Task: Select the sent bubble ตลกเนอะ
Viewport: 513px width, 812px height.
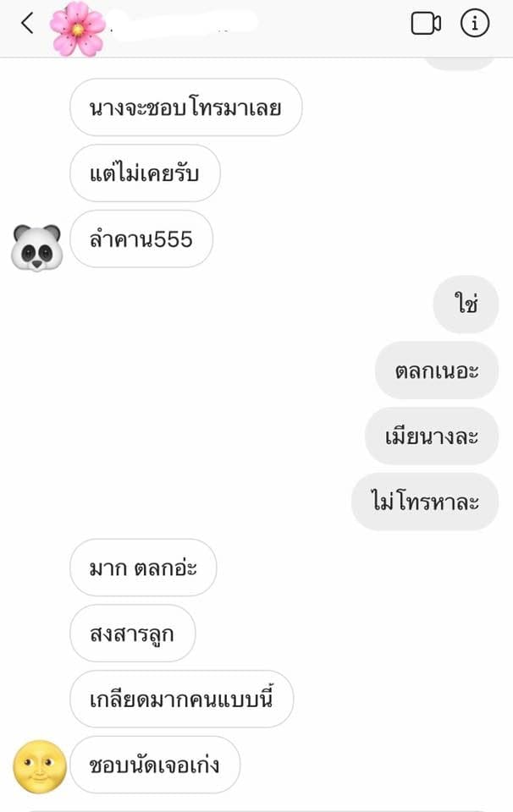Action: click(437, 370)
